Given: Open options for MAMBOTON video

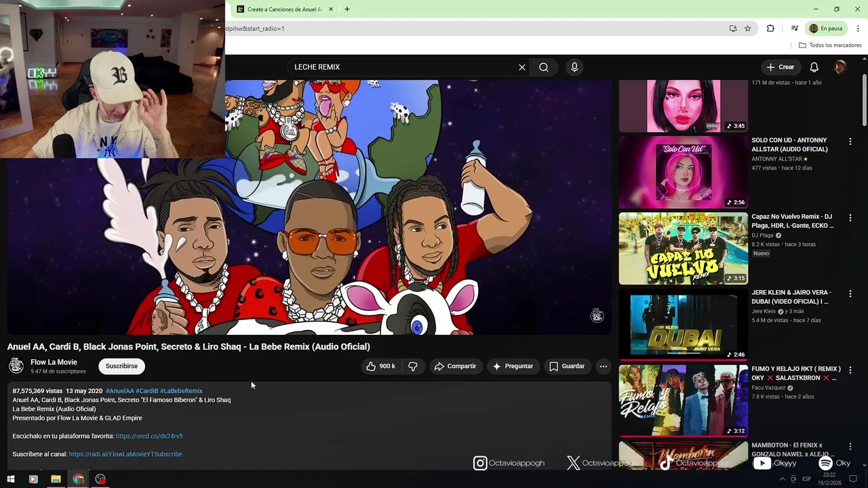Looking at the screenshot, I should (x=850, y=447).
